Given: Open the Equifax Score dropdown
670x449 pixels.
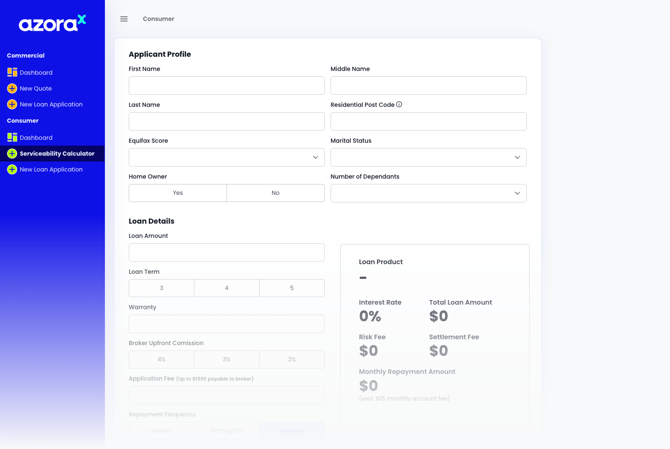Looking at the screenshot, I should click(x=226, y=157).
